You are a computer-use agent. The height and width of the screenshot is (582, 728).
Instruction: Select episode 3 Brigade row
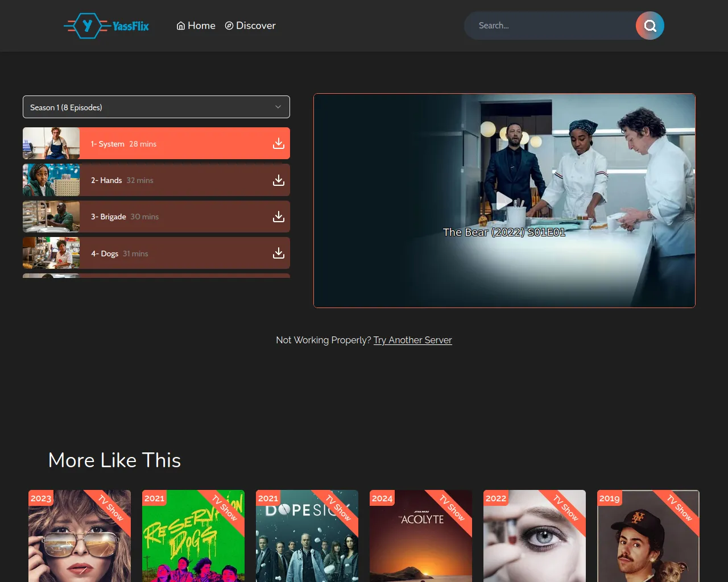click(171, 217)
